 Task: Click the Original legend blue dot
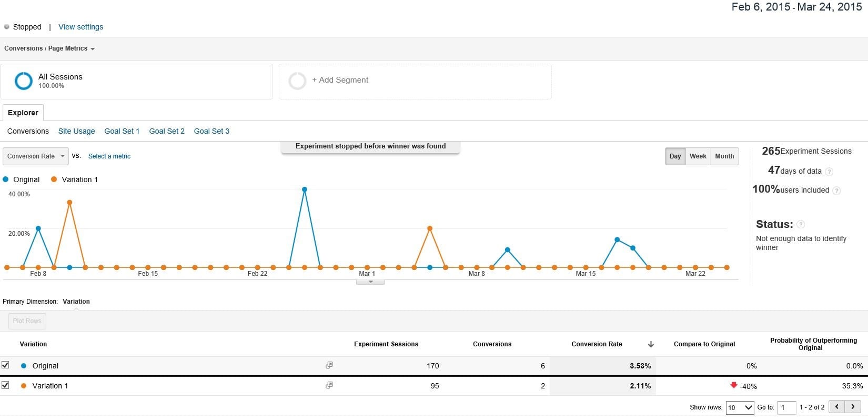tap(6, 179)
